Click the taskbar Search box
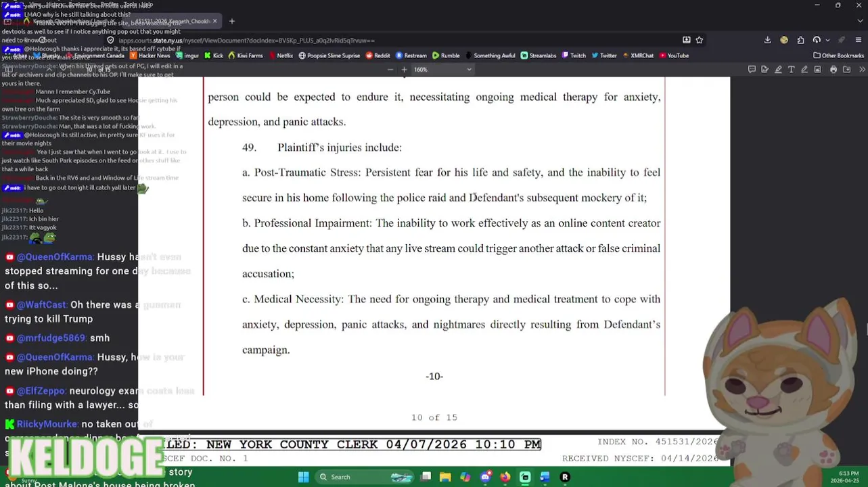The width and height of the screenshot is (868, 487). pos(365,477)
